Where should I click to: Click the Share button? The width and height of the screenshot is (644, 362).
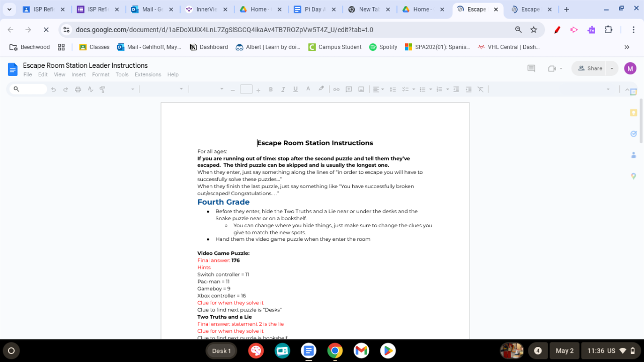[x=590, y=68]
